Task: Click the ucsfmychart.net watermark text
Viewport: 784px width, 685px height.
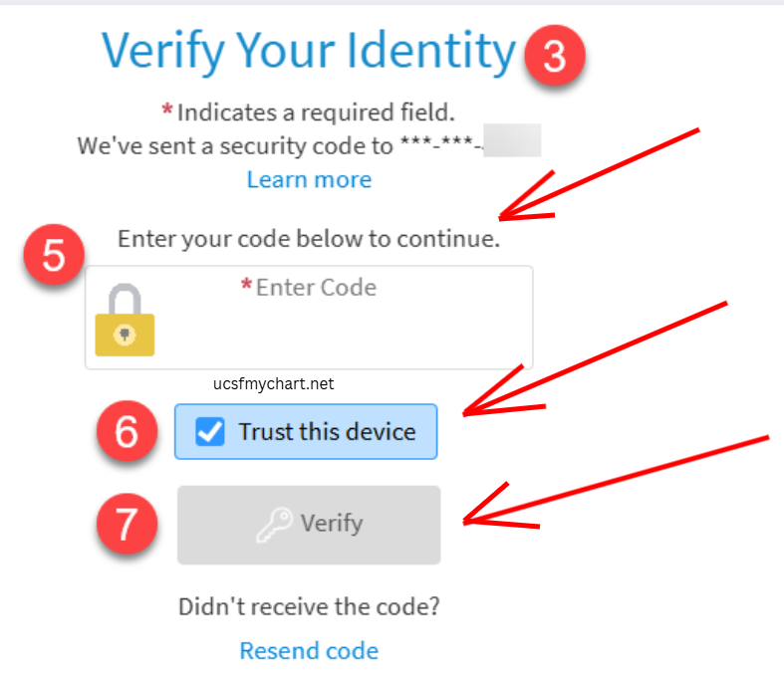Action: point(273,383)
